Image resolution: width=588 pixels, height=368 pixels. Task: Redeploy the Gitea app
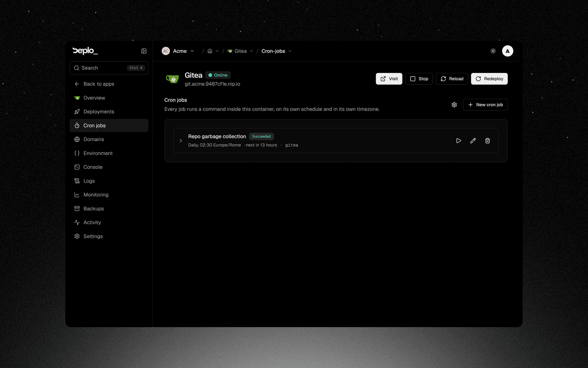coord(489,79)
